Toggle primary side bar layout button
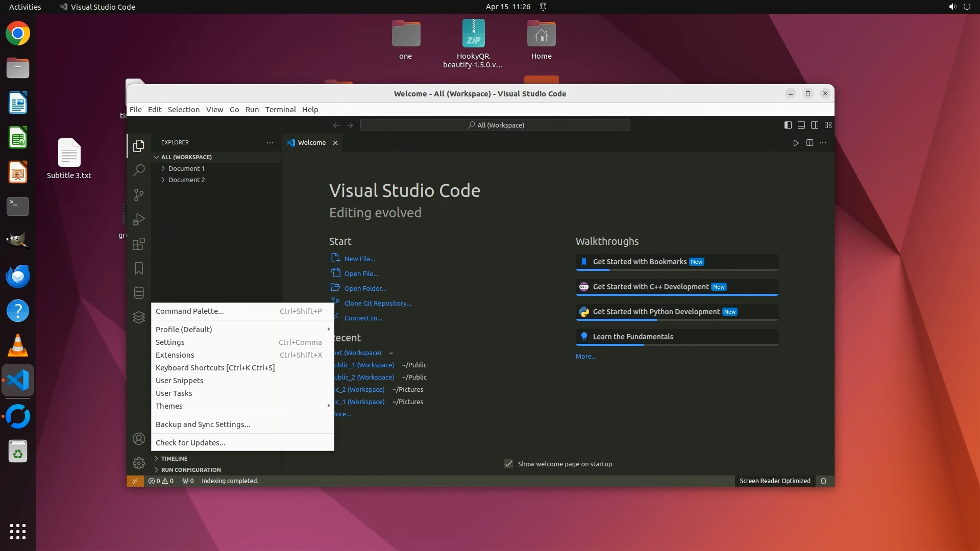 [788, 125]
